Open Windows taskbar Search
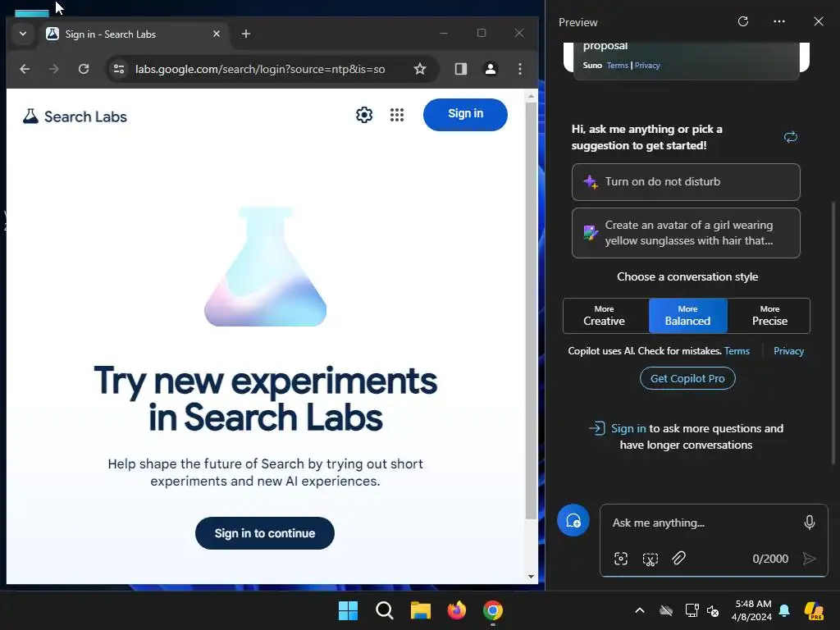The image size is (840, 630). coord(384,610)
